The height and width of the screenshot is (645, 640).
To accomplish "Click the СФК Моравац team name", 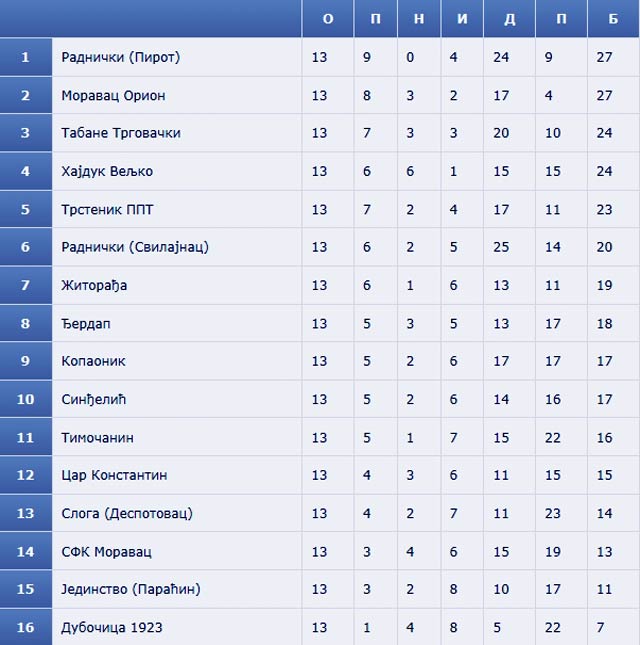I will (x=107, y=552).
